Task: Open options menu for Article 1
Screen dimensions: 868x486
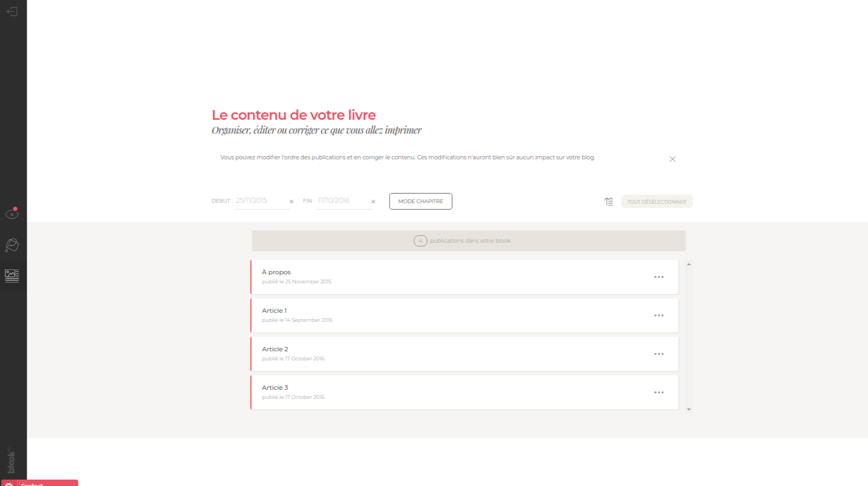Action: [658, 315]
